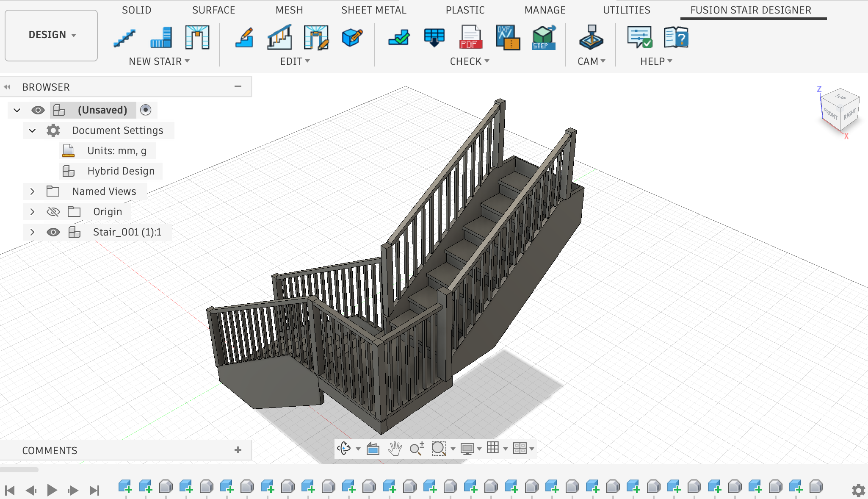Click the U-shaped stair icon in New Stair
This screenshot has width=868, height=499.
pos(197,38)
